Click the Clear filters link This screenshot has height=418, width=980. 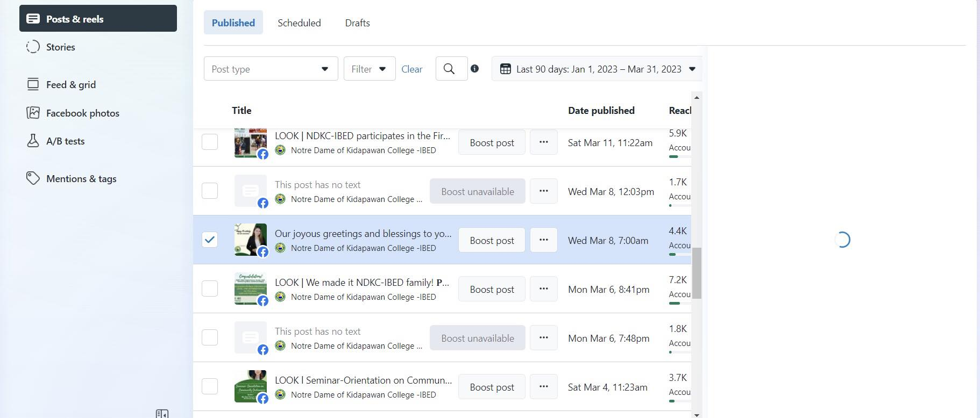pos(411,69)
